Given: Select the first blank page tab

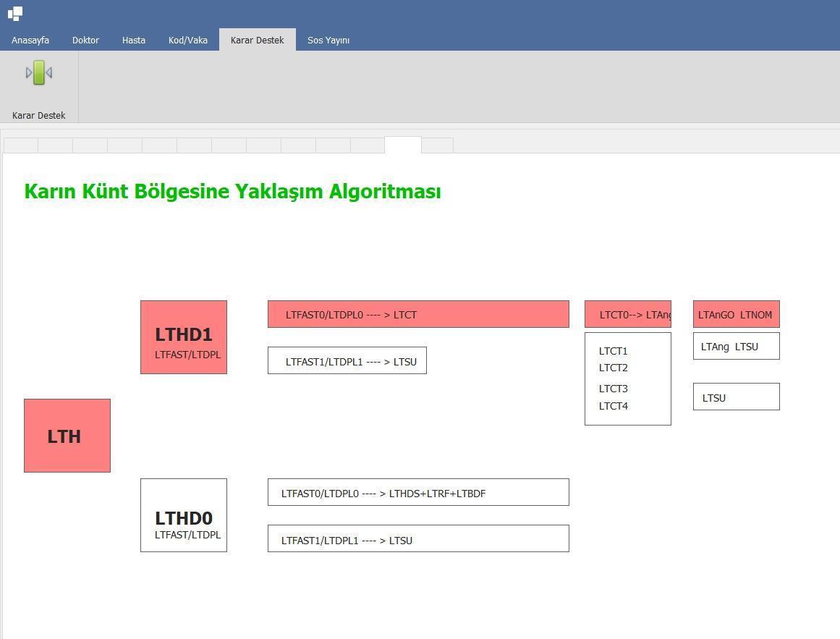Looking at the screenshot, I should [21, 145].
